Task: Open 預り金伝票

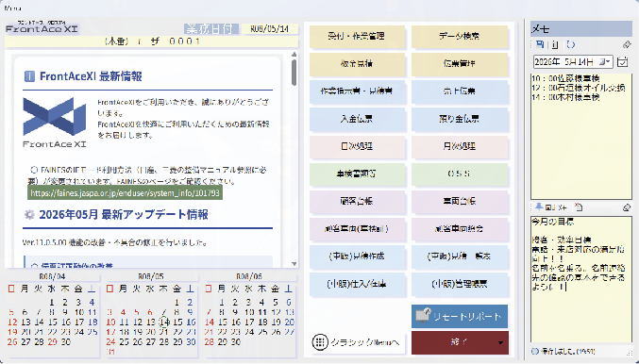Action: pos(460,119)
